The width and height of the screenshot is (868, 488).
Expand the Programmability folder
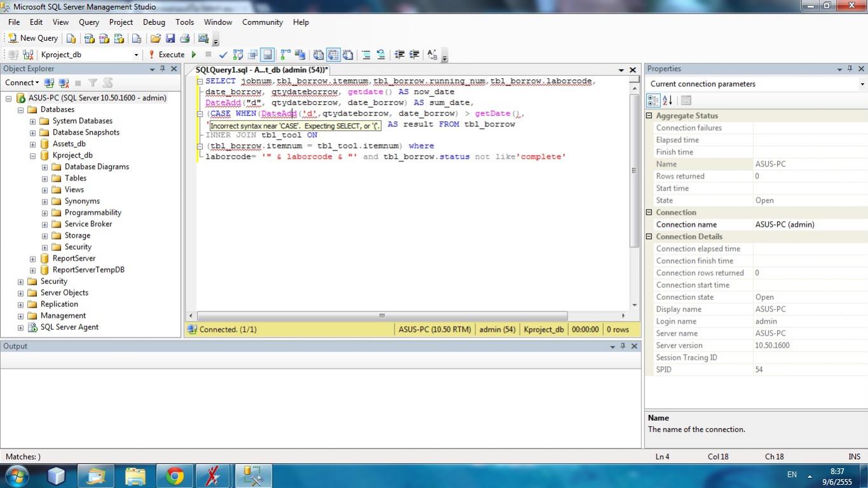[x=44, y=213]
